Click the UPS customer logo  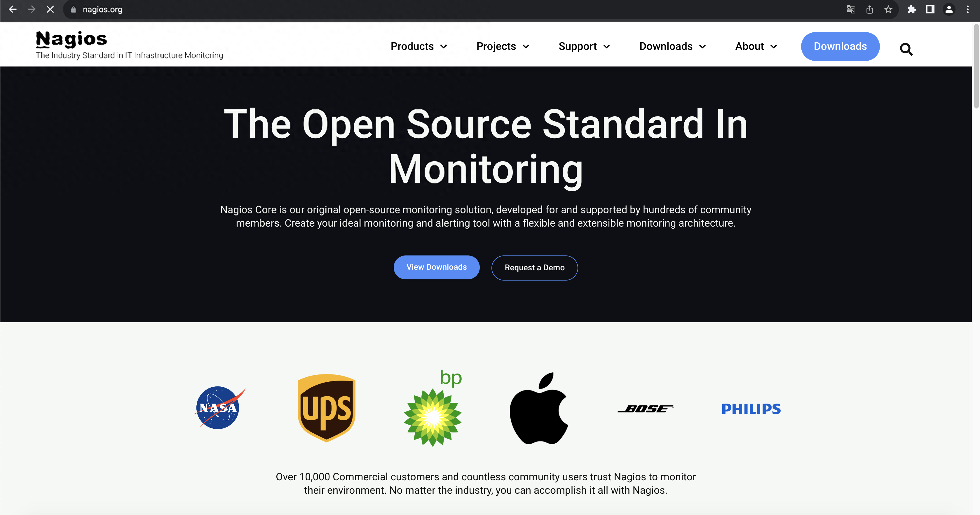pos(326,408)
